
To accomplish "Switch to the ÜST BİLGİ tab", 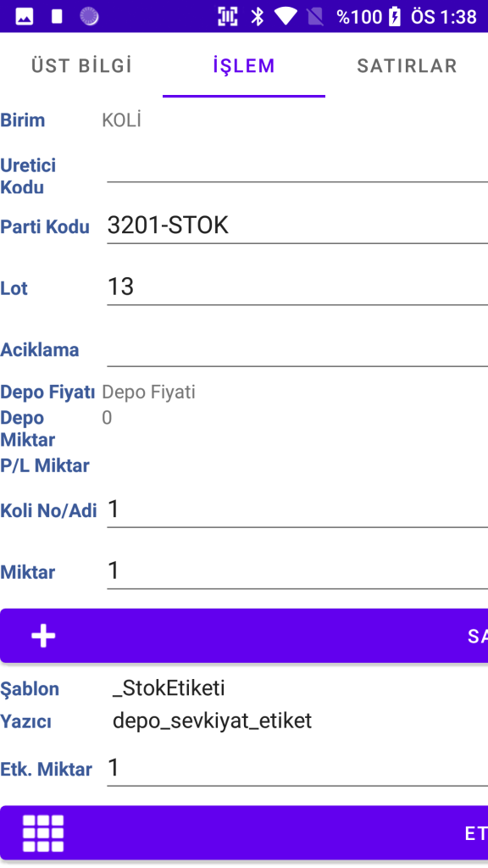I will (x=81, y=65).
